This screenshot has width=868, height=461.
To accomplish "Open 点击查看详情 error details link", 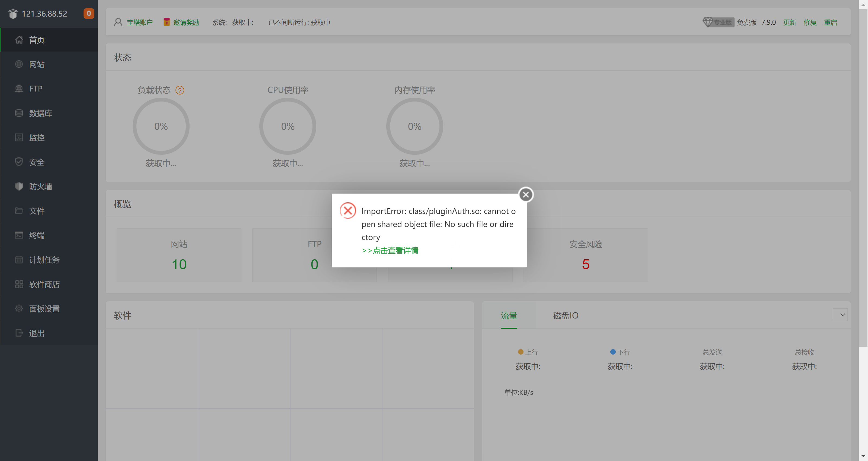I will pyautogui.click(x=390, y=250).
